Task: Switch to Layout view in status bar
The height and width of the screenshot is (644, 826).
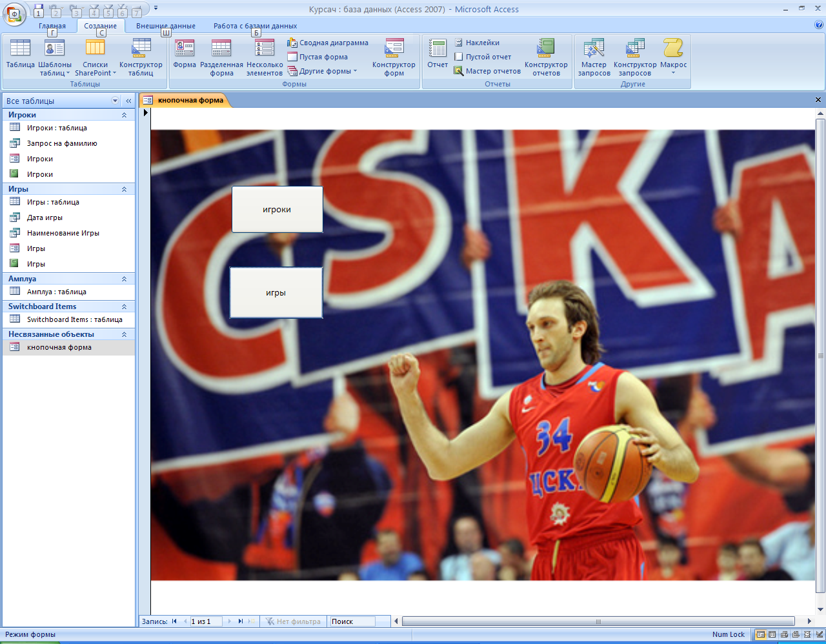Action: pyautogui.click(x=807, y=634)
